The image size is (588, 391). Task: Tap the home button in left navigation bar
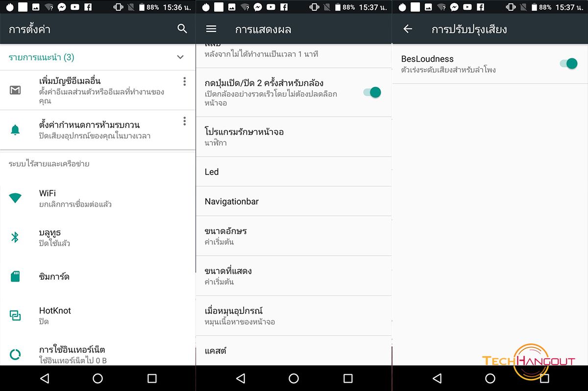(x=98, y=378)
